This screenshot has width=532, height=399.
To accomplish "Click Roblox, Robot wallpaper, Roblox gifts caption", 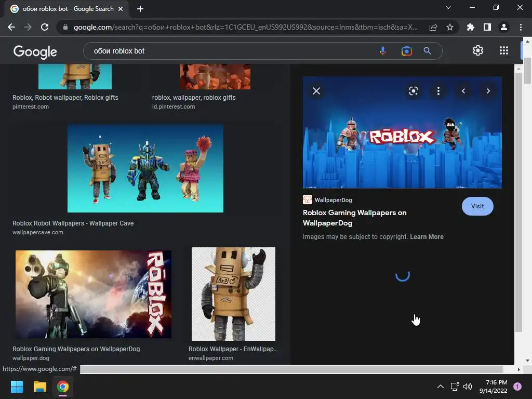I will pyautogui.click(x=65, y=97).
